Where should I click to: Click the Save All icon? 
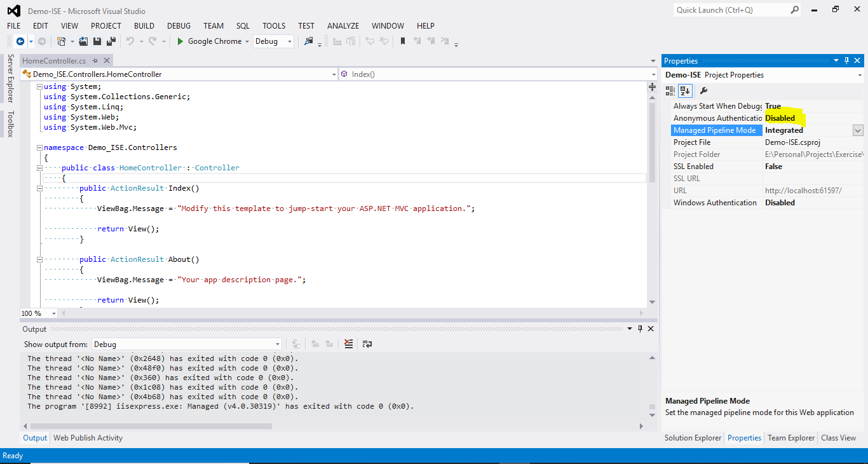(x=111, y=41)
